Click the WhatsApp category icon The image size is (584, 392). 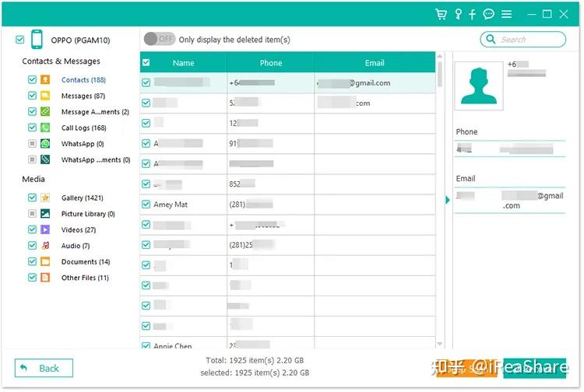pos(45,144)
